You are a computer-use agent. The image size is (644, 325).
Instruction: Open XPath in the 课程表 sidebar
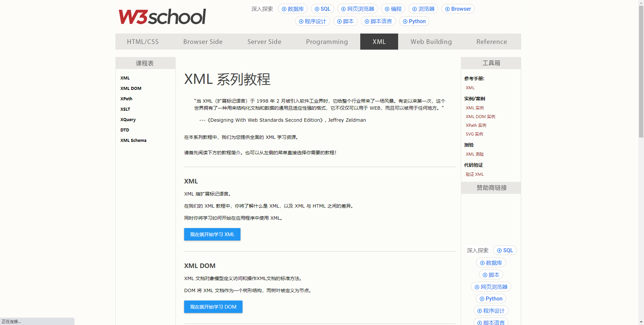point(126,99)
